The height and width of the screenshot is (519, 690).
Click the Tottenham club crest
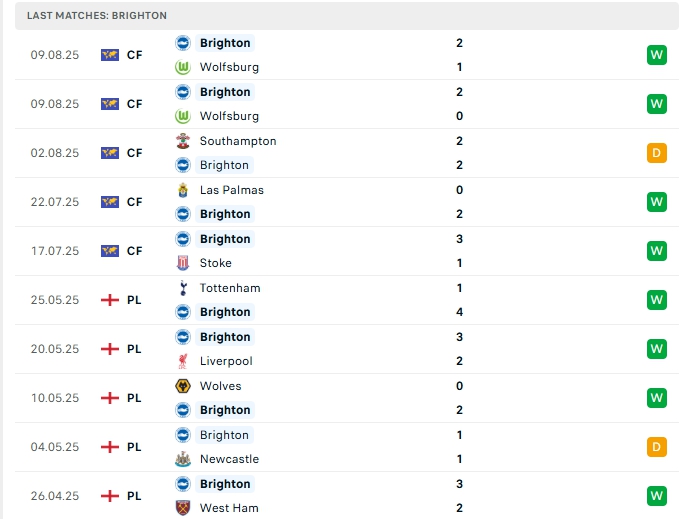click(183, 288)
